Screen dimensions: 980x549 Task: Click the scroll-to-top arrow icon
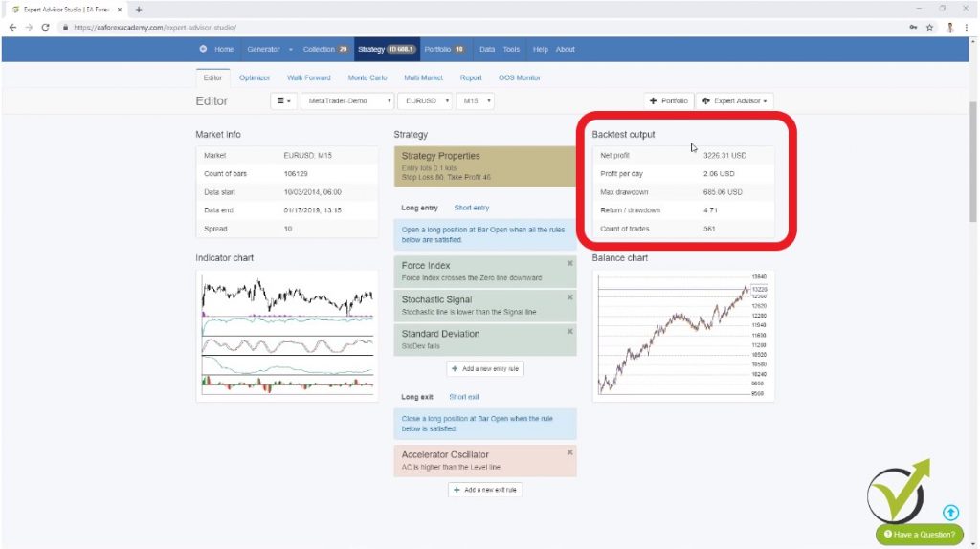click(950, 513)
